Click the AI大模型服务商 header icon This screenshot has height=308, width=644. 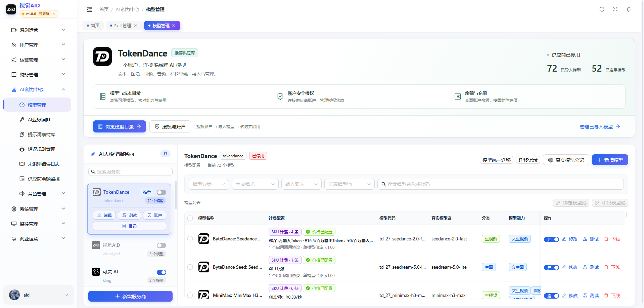point(93,154)
